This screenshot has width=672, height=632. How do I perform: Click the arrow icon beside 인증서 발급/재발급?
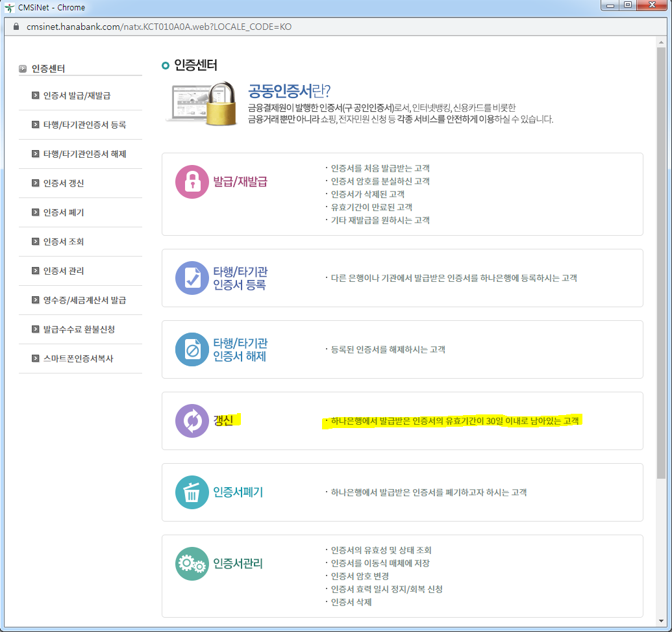(x=36, y=95)
